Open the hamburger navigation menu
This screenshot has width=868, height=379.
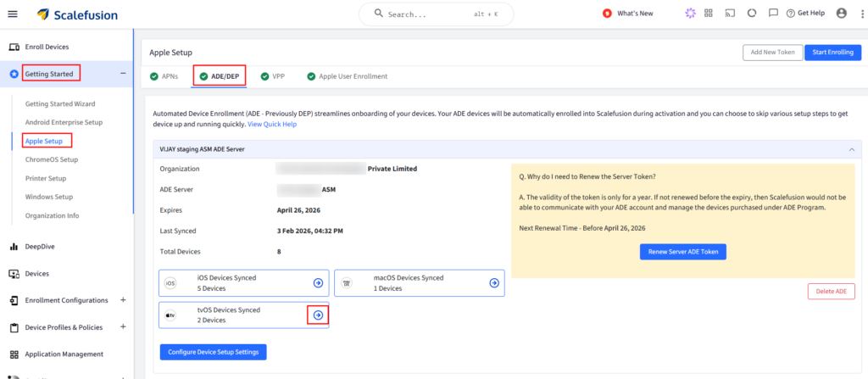pos(13,14)
